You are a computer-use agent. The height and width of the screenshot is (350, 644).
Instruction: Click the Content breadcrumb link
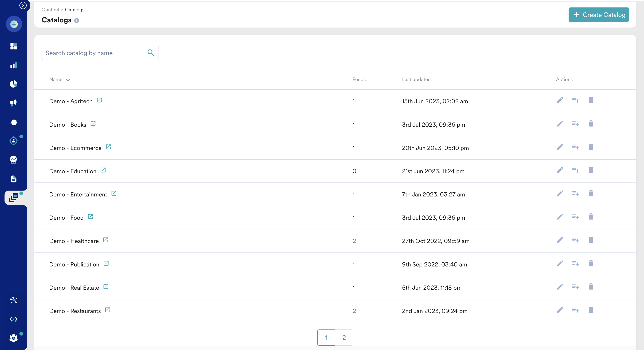(x=51, y=9)
